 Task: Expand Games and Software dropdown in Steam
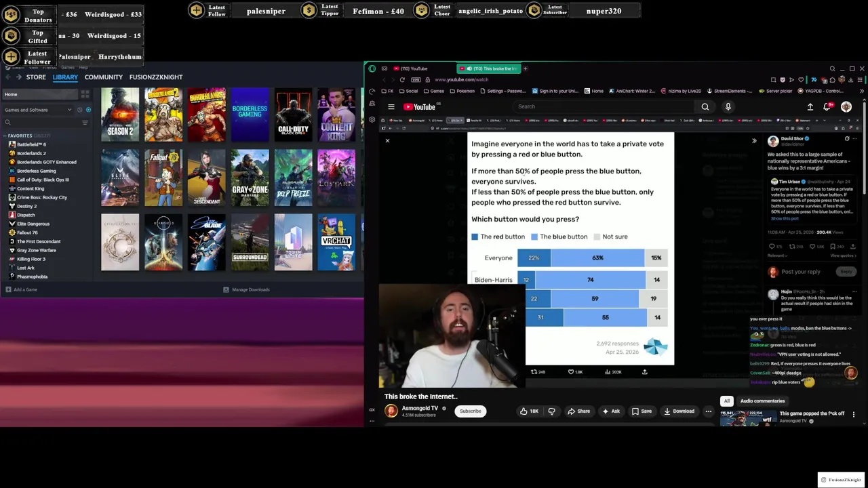pos(37,110)
